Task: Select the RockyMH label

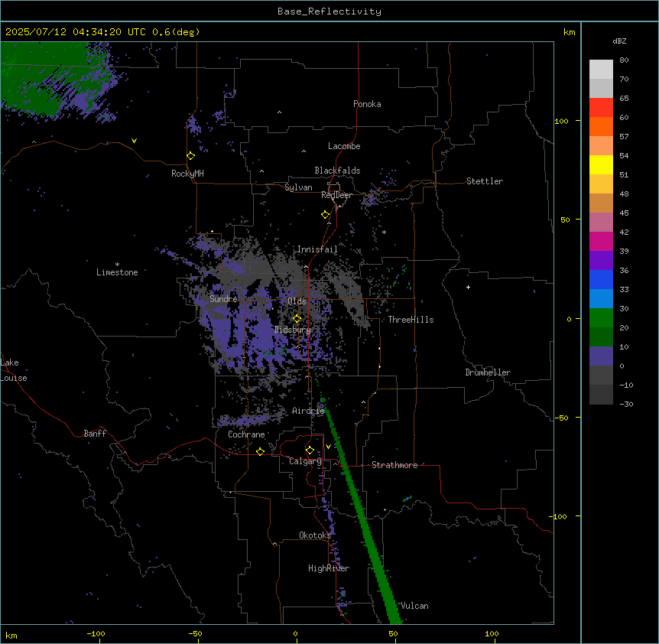Action: tap(187, 174)
